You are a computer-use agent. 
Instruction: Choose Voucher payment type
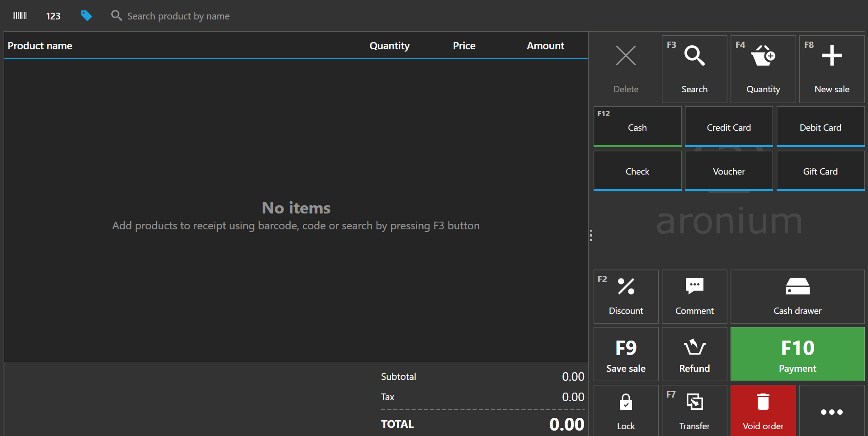coord(728,171)
